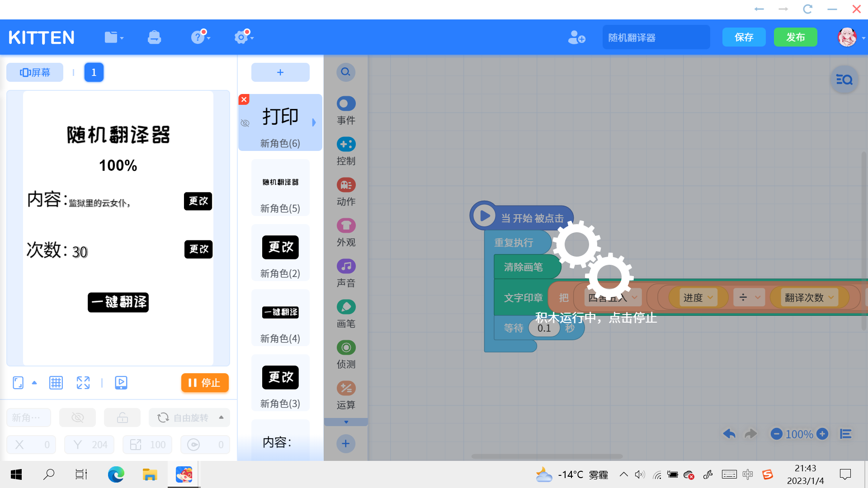Expand more block categories arrow
The image size is (868, 488).
[x=346, y=422]
